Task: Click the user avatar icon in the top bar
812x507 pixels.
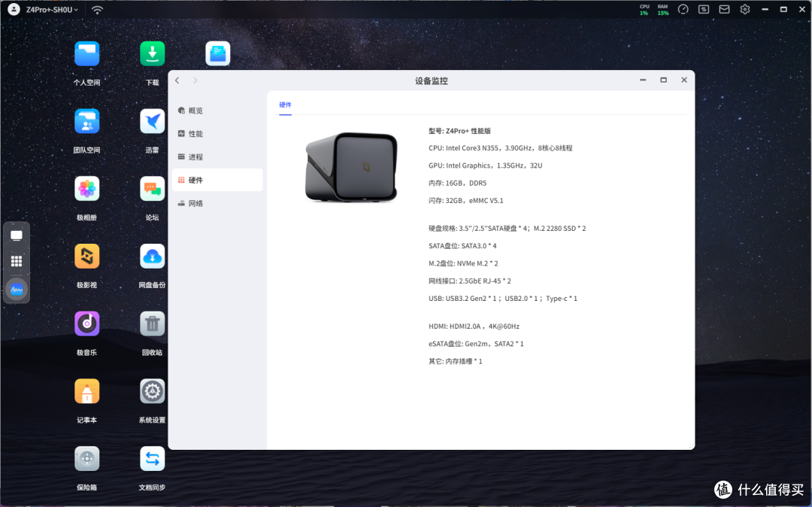Action: [14, 9]
